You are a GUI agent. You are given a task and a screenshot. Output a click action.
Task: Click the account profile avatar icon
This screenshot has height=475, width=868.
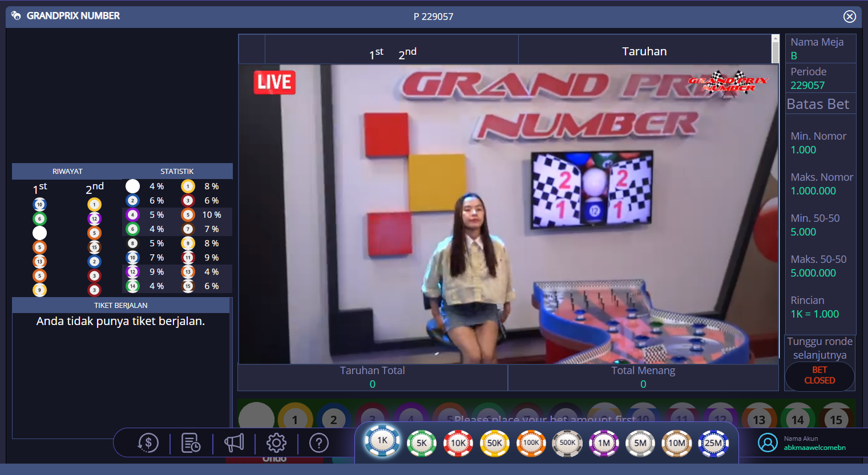pyautogui.click(x=768, y=442)
